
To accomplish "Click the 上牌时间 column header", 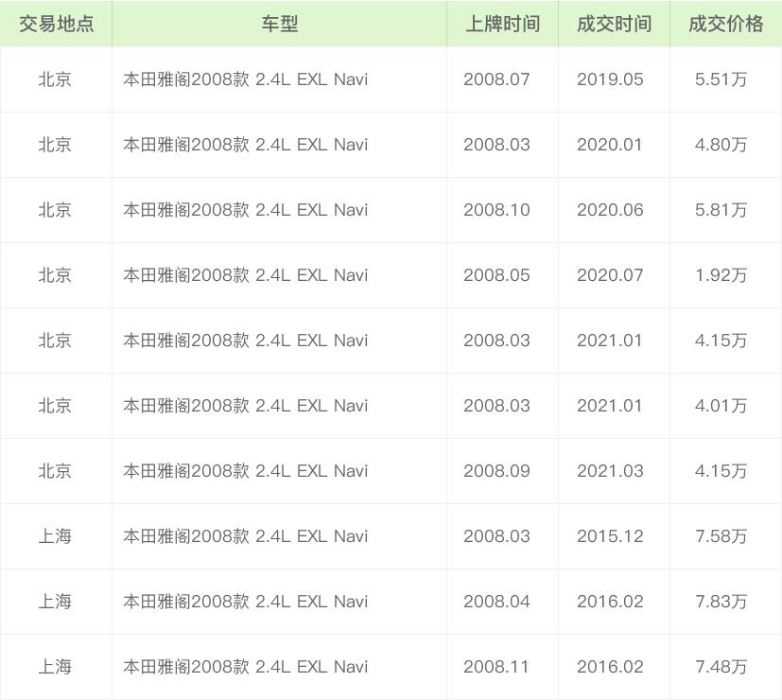I will pos(502,24).
